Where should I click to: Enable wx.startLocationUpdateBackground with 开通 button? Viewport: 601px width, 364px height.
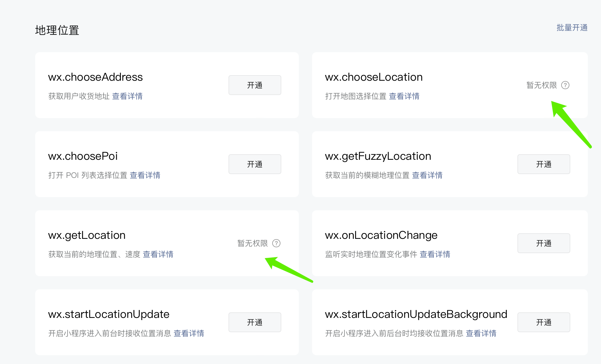544,322
